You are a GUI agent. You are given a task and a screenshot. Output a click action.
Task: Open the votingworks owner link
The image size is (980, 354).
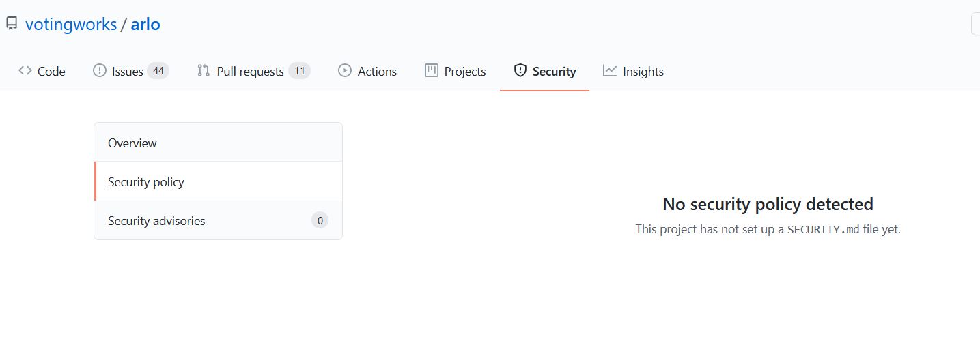[x=71, y=25]
